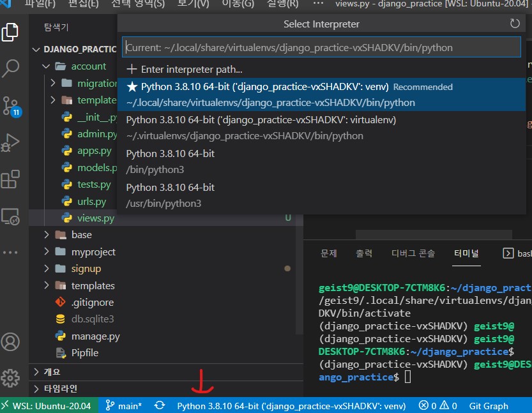532x413 pixels.
Task: Focus the interpreter search input field
Action: (321, 47)
